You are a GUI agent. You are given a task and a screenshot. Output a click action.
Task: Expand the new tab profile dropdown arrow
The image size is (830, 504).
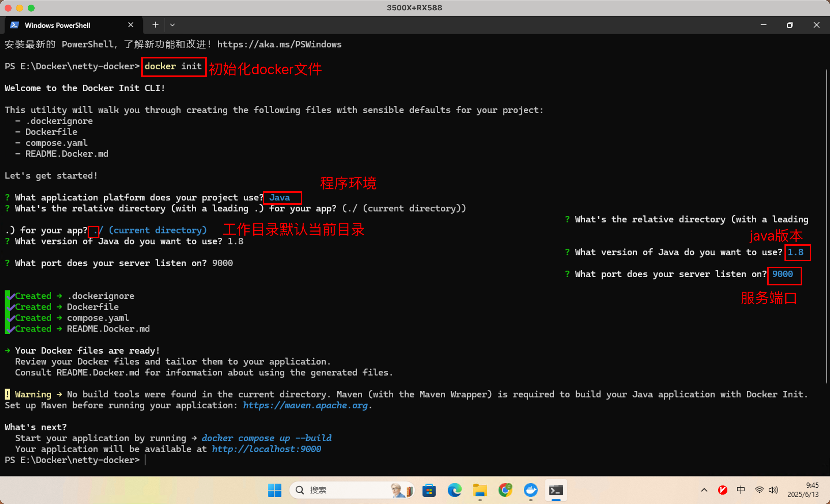[172, 25]
